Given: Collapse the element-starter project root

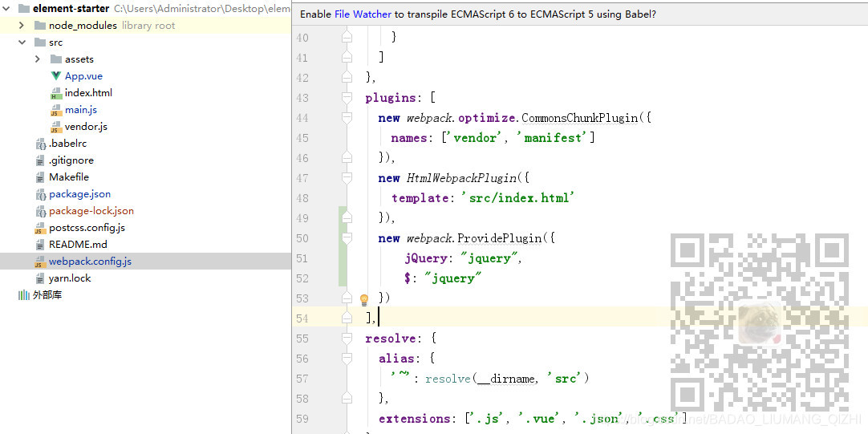Looking at the screenshot, I should 6,9.
